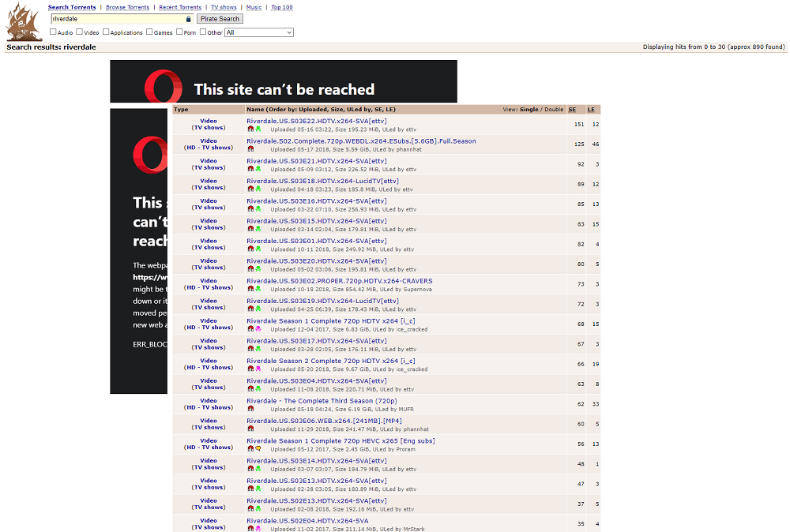Click the Video category link for Riverdale.US.S03E22
Viewport: 790px width, 532px height.
209,121
